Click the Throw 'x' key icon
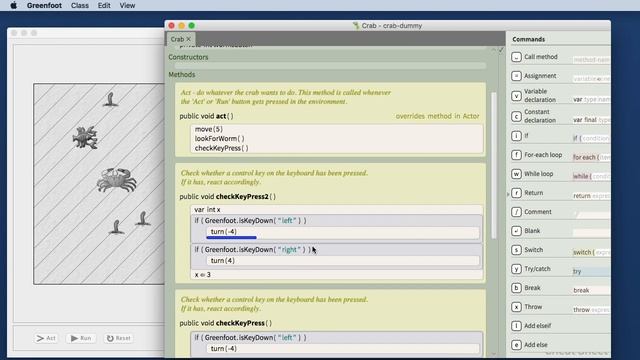 click(516, 307)
